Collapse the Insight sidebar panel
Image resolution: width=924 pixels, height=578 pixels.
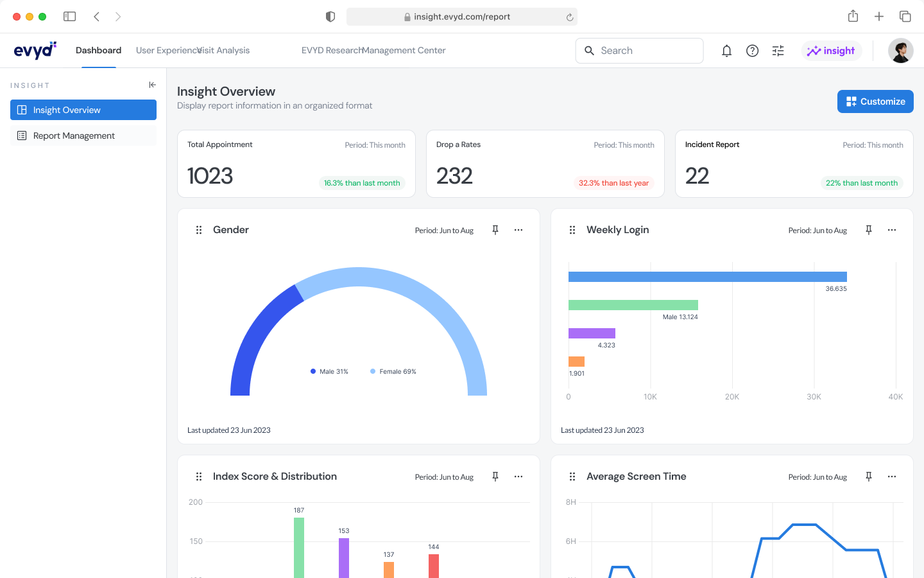click(x=152, y=85)
